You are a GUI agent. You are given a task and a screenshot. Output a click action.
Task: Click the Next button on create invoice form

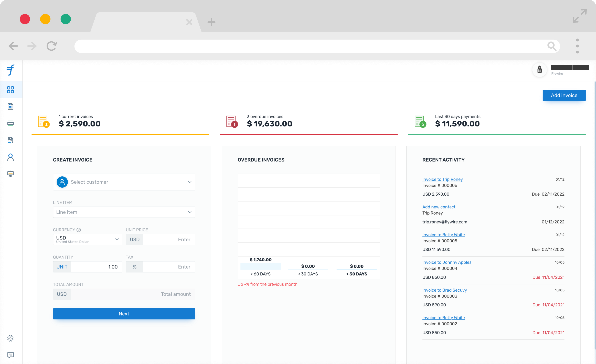124,314
